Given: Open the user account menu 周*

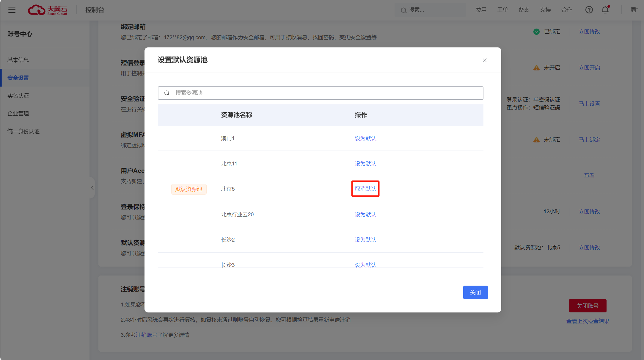Looking at the screenshot, I should 634,10.
